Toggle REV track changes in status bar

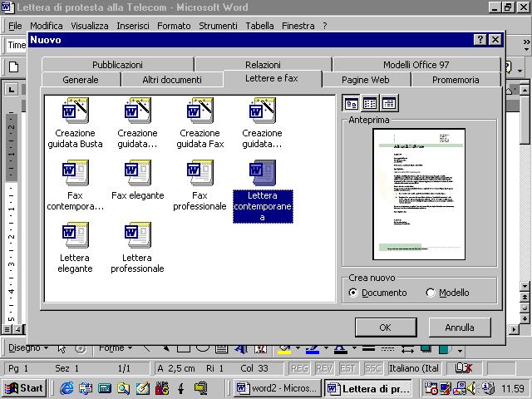[324, 368]
